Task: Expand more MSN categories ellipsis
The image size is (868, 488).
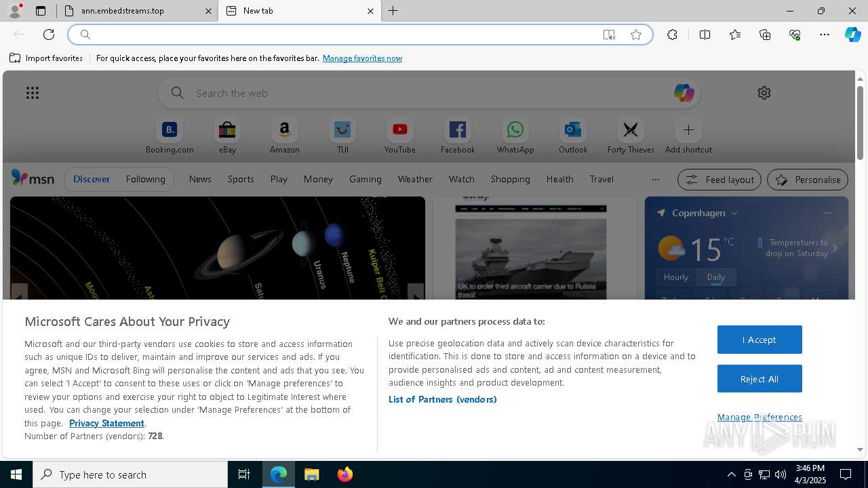Action: [655, 180]
